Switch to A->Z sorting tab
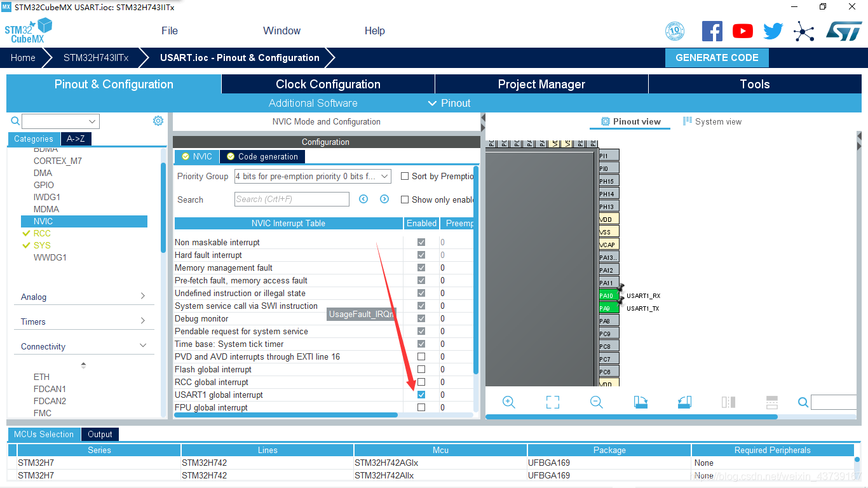Image resolution: width=868 pixels, height=488 pixels. [x=76, y=139]
